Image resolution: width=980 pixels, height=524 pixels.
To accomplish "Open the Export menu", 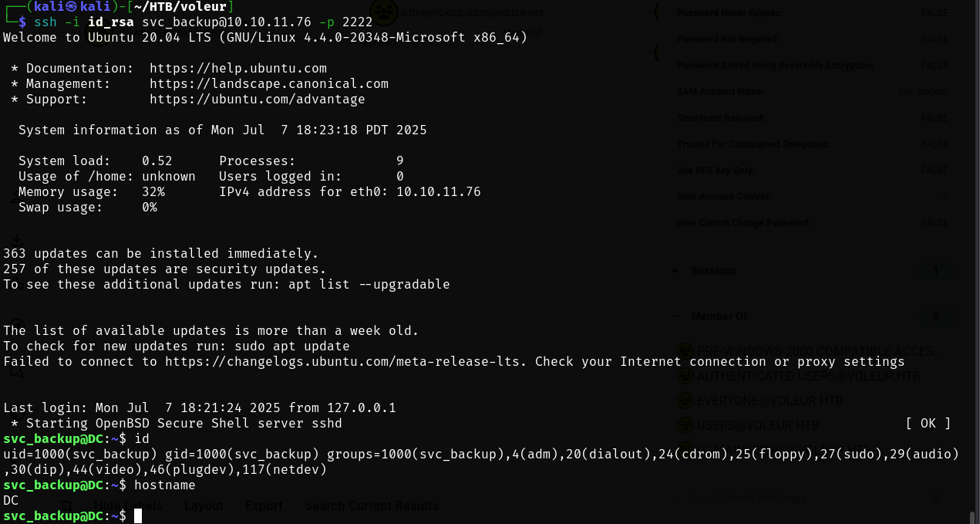I will click(264, 505).
